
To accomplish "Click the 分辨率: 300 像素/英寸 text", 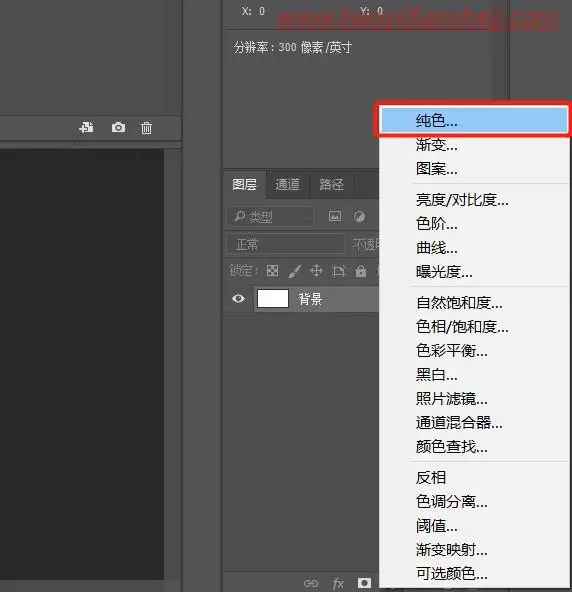I will (x=293, y=48).
